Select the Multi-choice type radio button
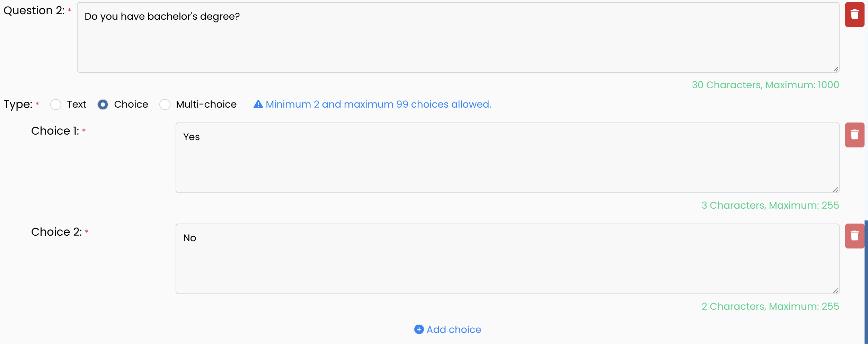This screenshot has width=868, height=344. (x=165, y=105)
